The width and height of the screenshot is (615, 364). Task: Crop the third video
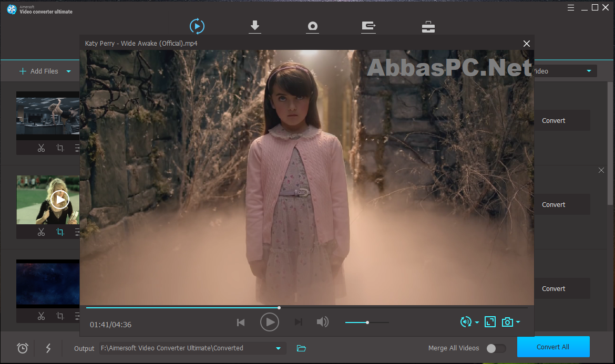tap(60, 316)
